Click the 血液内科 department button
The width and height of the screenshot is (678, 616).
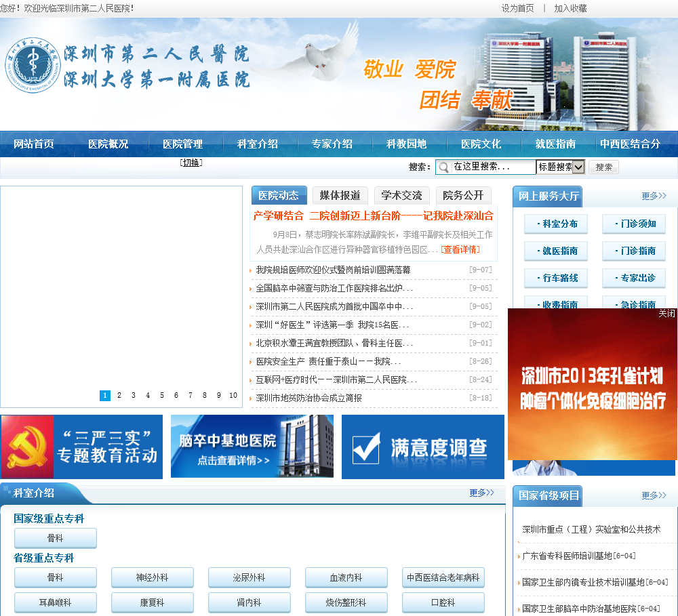coord(346,577)
